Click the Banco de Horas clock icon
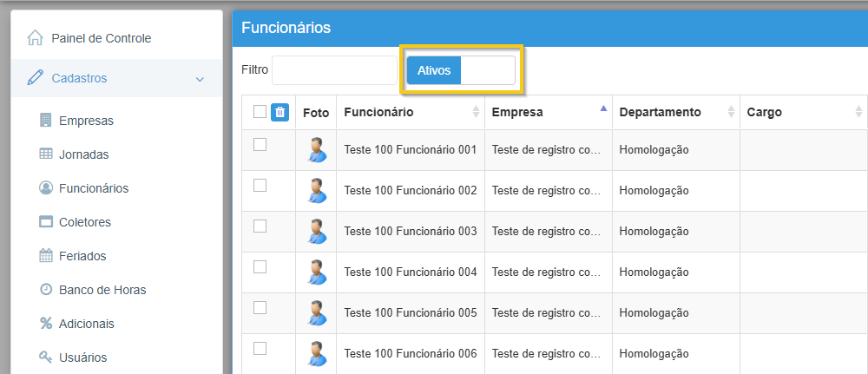Viewport: 868px width, 374px height. click(46, 290)
